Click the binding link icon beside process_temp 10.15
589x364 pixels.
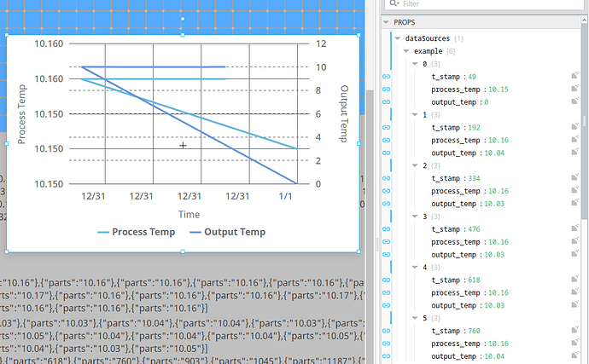click(x=386, y=90)
